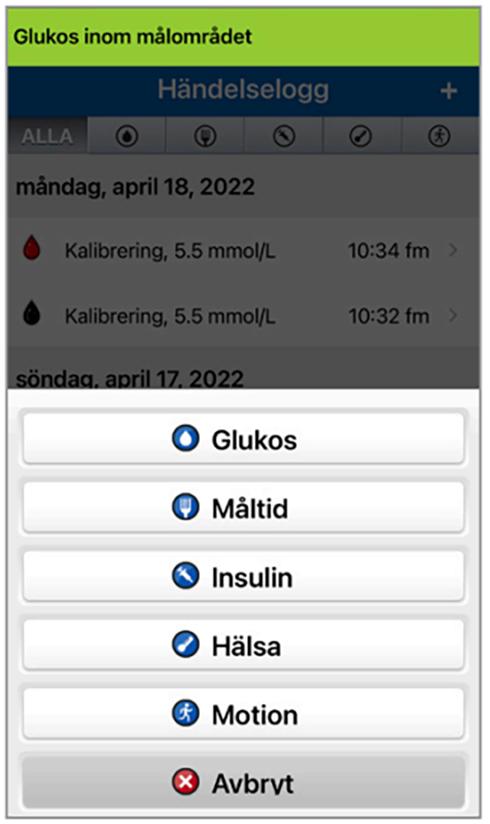Choose Måltid event type
The image size is (490, 824).
243,507
